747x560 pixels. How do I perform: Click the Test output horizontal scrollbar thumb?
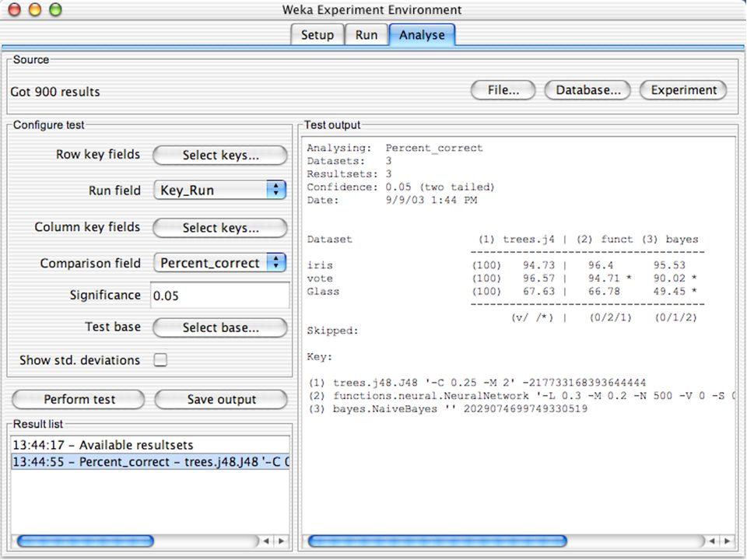click(437, 541)
